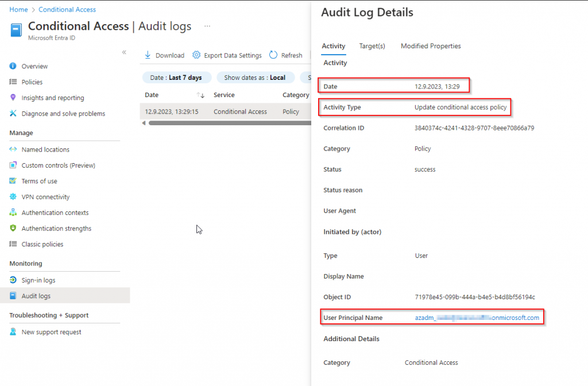Screen dimensions: 588x386
Task: Click the Insights and reporting lightbulb icon
Action: 13,98
